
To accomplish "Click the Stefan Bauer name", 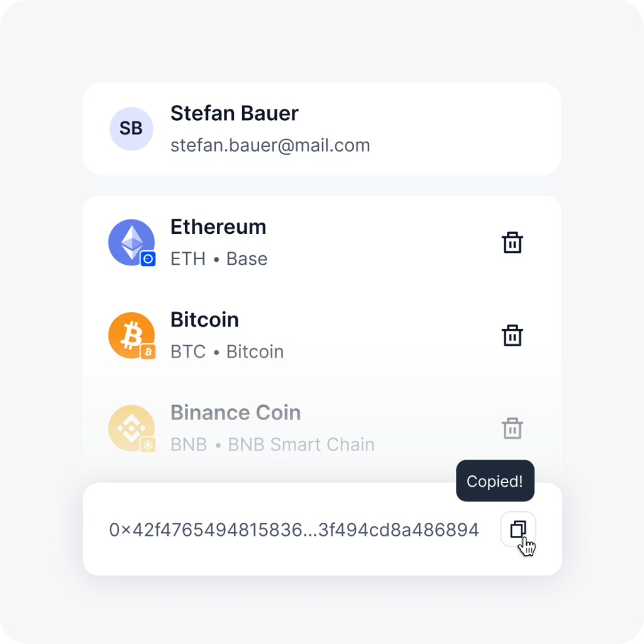I will [x=235, y=113].
